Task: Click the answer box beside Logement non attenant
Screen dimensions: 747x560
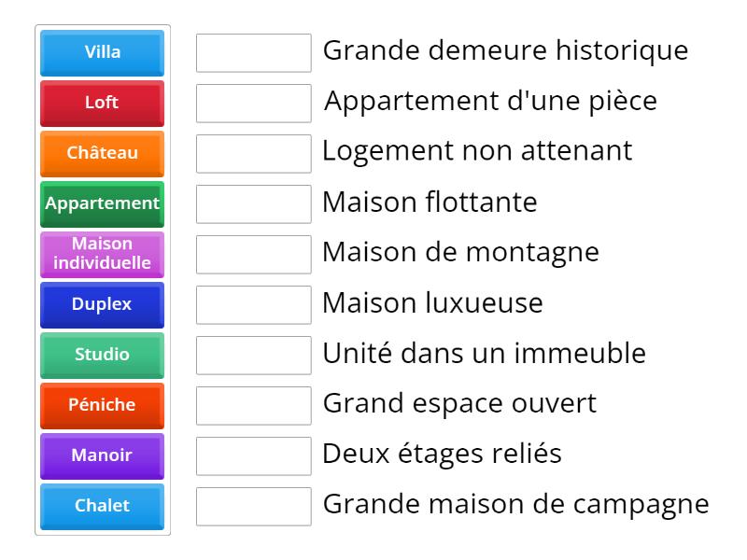Action: [x=253, y=154]
